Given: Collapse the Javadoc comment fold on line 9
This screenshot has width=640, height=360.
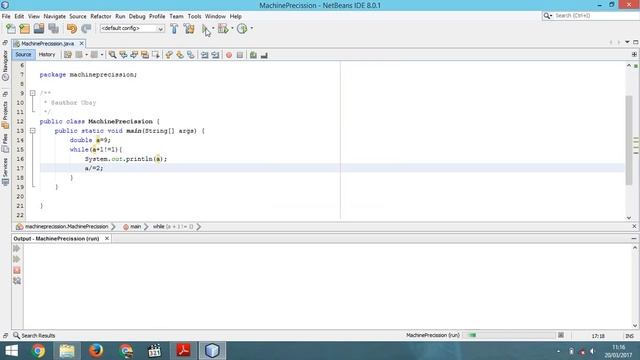Looking at the screenshot, I should point(33,93).
